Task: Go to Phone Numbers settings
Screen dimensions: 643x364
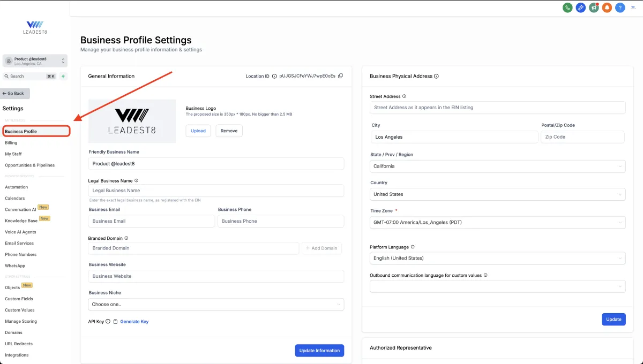Action: point(21,255)
